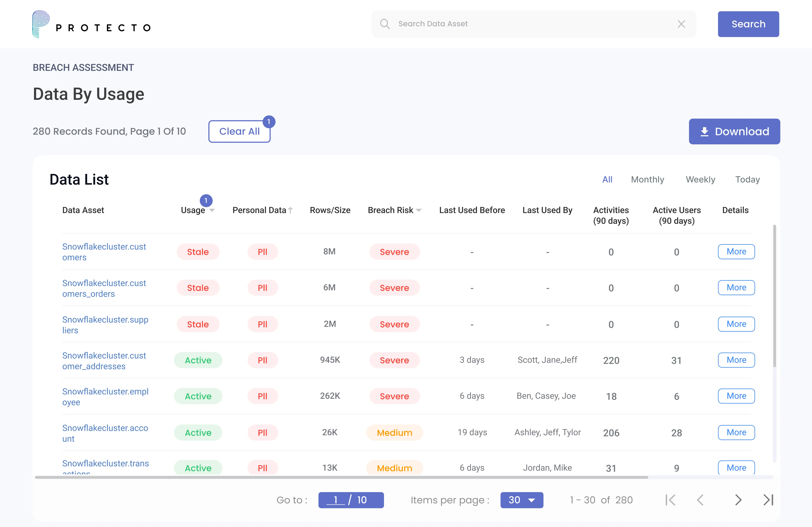Click the download icon on the Download button
The width and height of the screenshot is (812, 527).
coord(705,131)
